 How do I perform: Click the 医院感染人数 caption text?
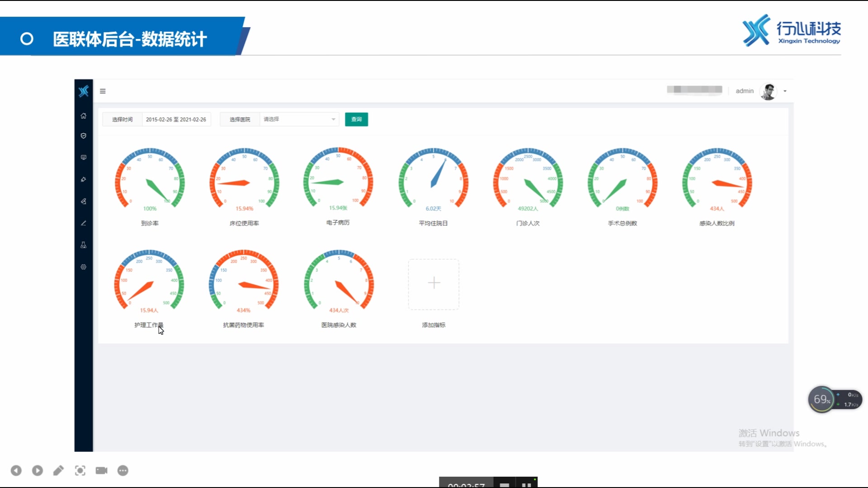(x=339, y=325)
